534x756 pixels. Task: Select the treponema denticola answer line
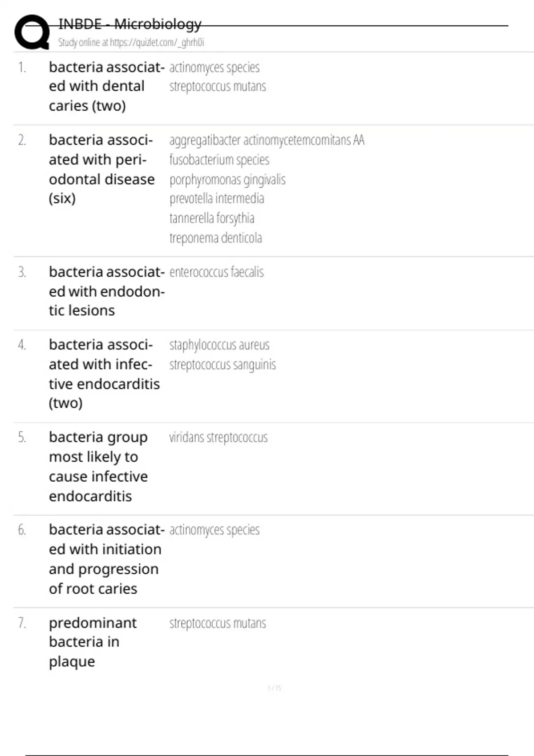pos(215,238)
